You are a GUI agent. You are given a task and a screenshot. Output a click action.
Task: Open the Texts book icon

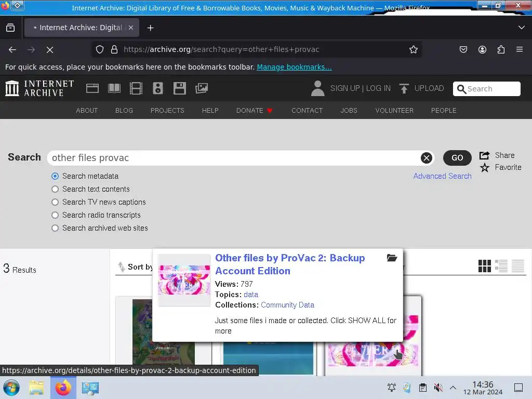point(114,88)
